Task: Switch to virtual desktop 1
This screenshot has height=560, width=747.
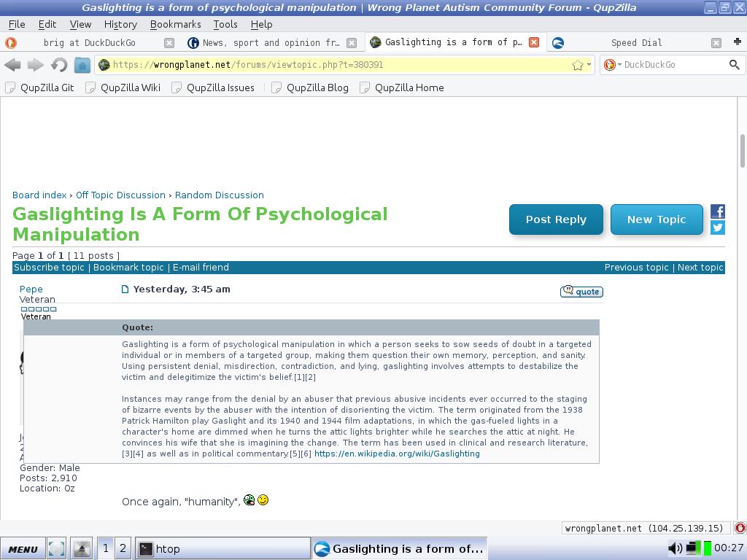Action: click(106, 548)
